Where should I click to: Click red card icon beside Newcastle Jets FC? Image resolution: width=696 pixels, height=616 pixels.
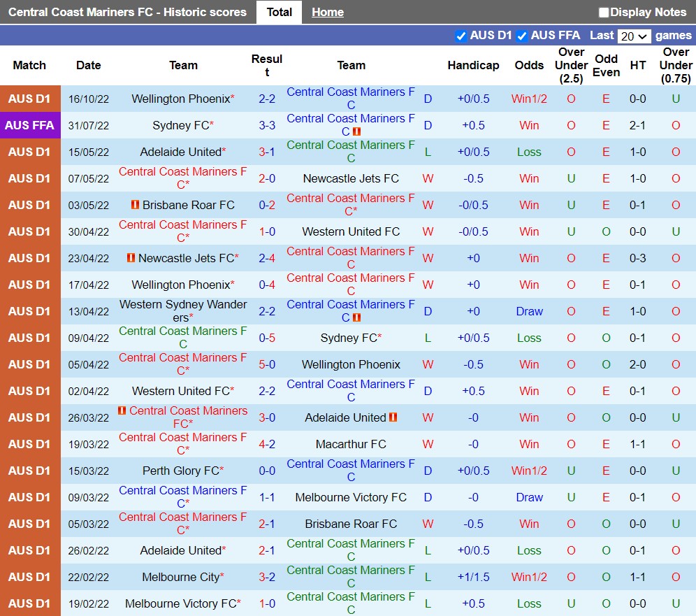(131, 258)
